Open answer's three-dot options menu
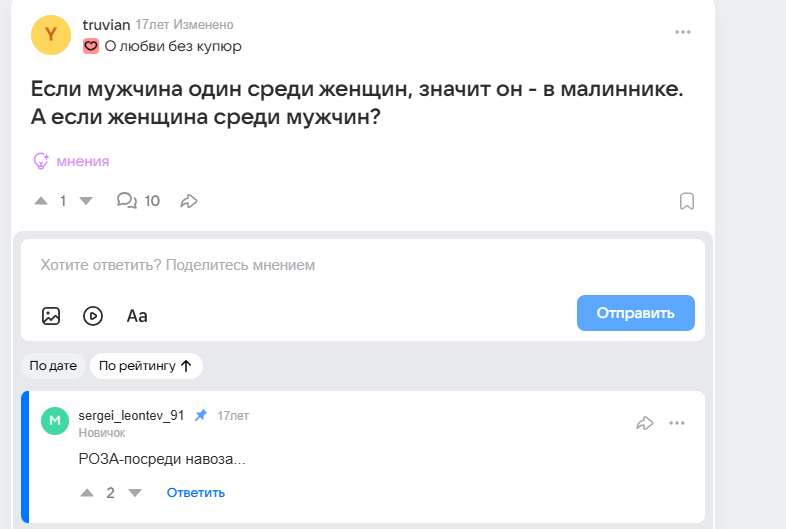 [x=677, y=423]
